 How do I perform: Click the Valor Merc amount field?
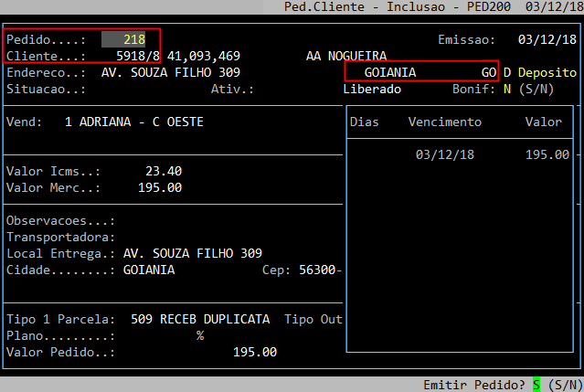click(x=160, y=187)
